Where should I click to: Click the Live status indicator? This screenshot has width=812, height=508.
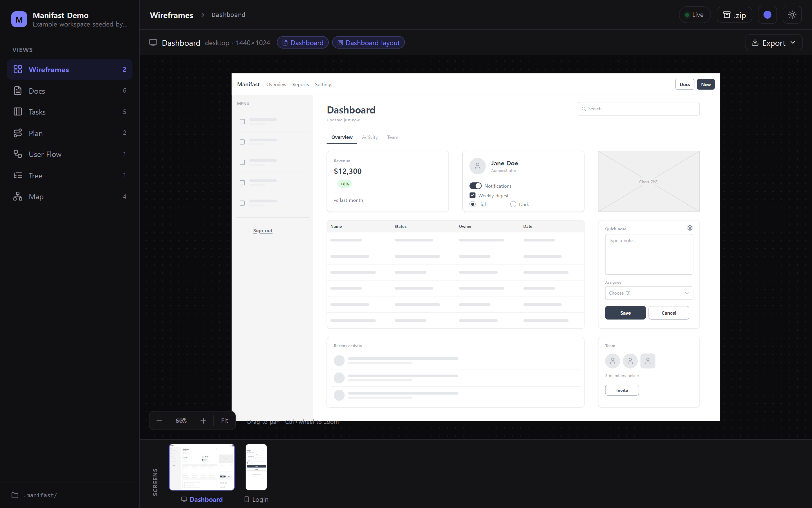(694, 15)
